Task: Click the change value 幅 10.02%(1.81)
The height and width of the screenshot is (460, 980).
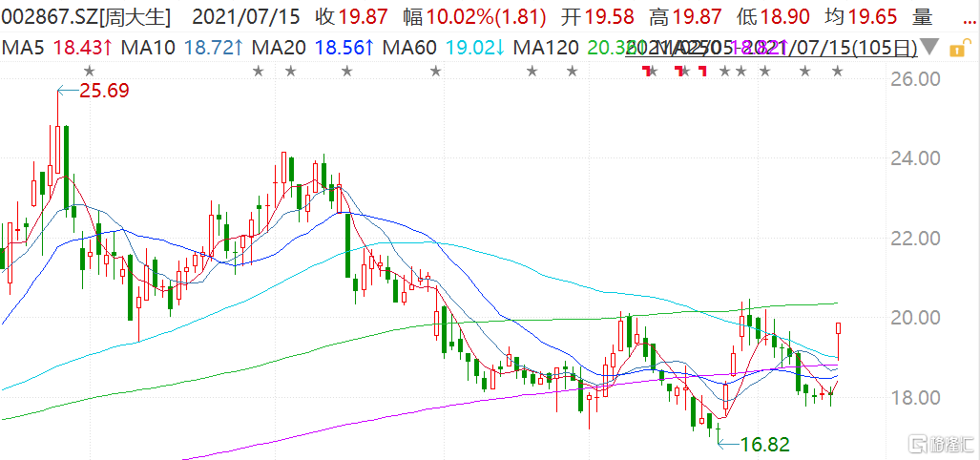Action: click(x=474, y=17)
